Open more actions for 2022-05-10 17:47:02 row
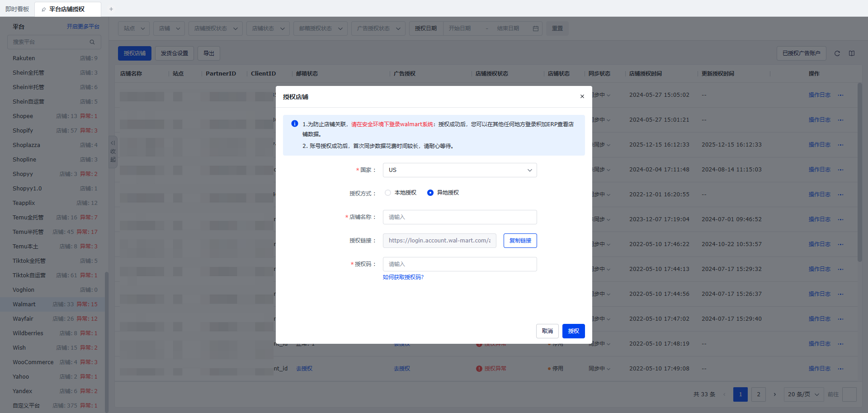 pyautogui.click(x=841, y=319)
